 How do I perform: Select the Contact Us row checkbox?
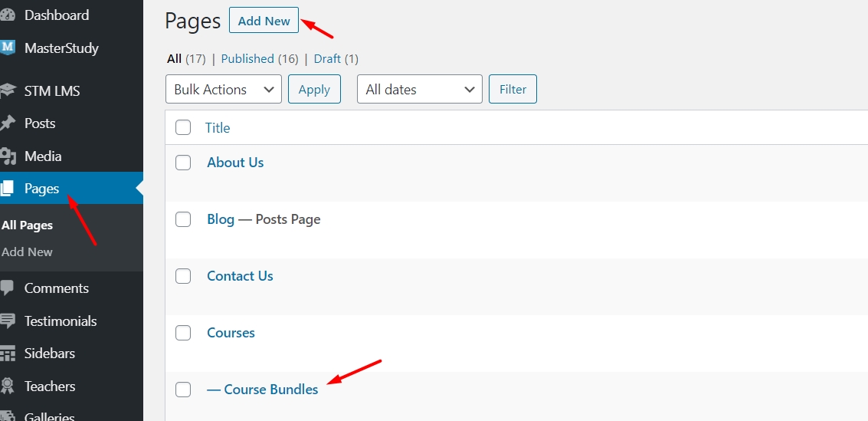click(x=183, y=276)
